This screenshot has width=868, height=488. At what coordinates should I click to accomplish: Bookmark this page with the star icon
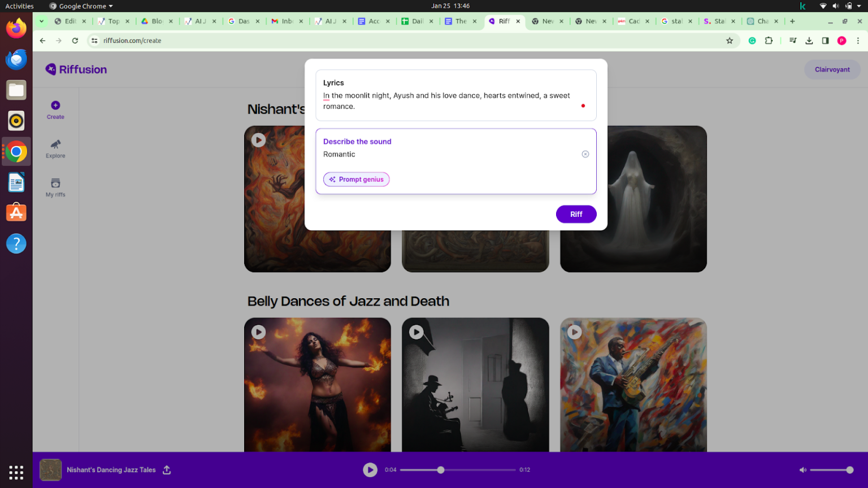[x=730, y=40]
